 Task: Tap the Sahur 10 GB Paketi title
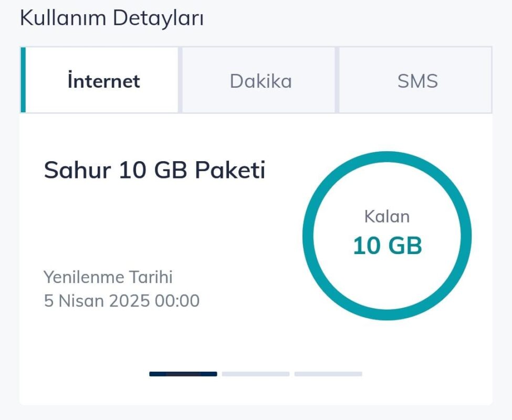coord(154,171)
